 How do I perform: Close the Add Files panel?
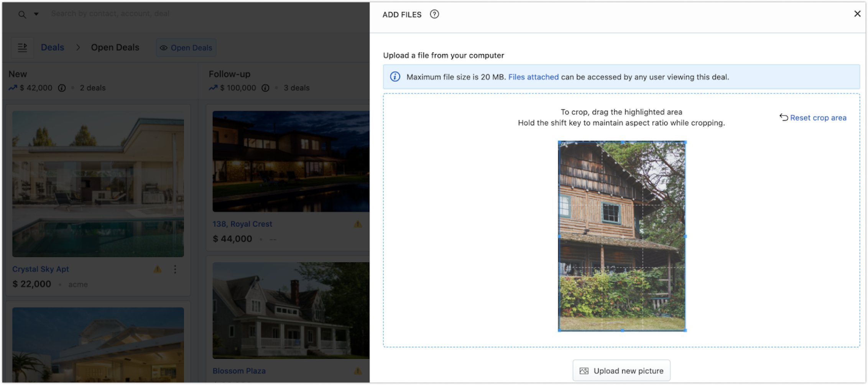point(858,14)
